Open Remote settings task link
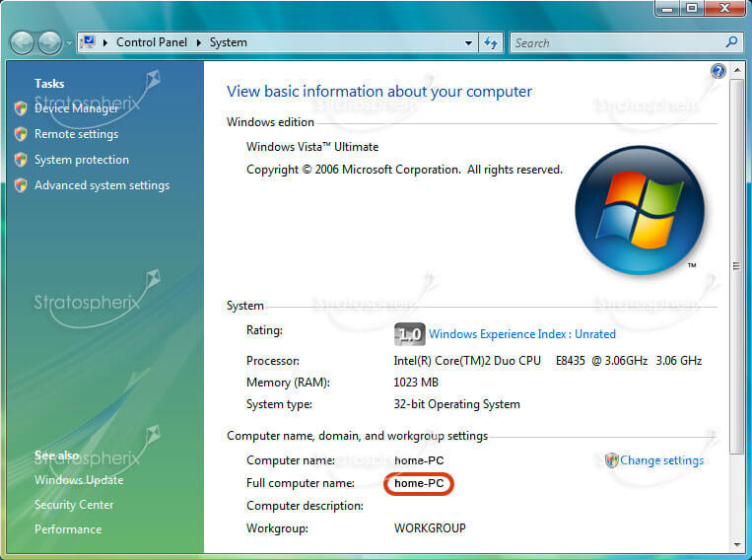752x560 pixels. [x=76, y=134]
